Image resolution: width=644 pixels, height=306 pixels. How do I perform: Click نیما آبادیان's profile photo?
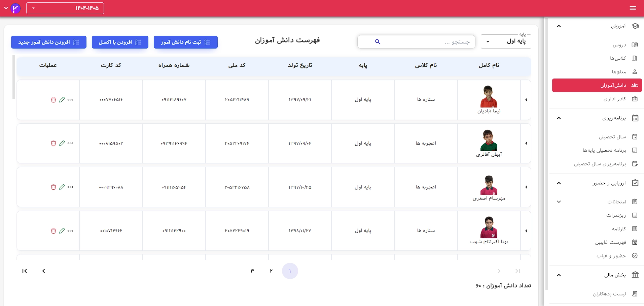pos(489,97)
